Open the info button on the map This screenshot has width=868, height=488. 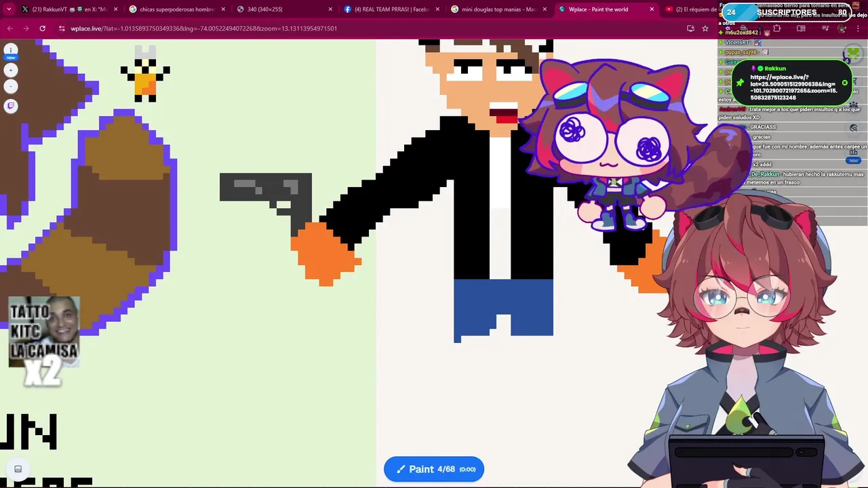[11, 49]
